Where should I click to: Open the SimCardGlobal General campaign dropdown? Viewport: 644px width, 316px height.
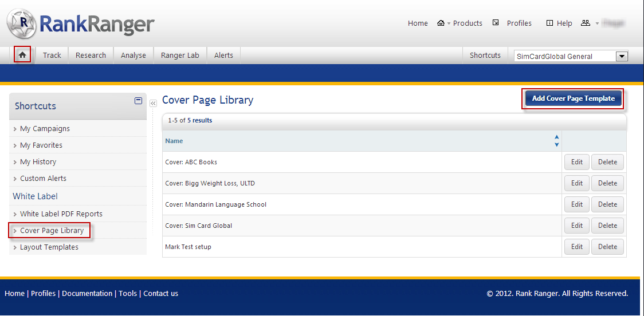622,56
